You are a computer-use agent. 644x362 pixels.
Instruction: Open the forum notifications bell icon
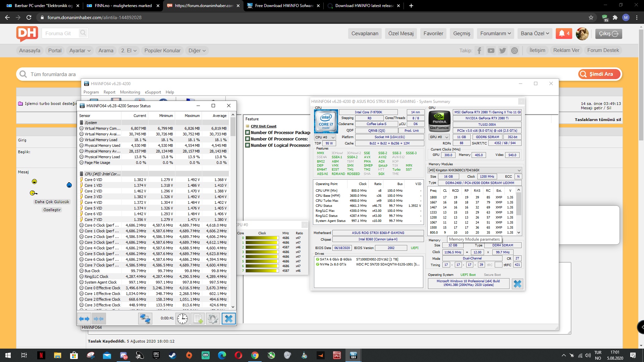coord(564,34)
